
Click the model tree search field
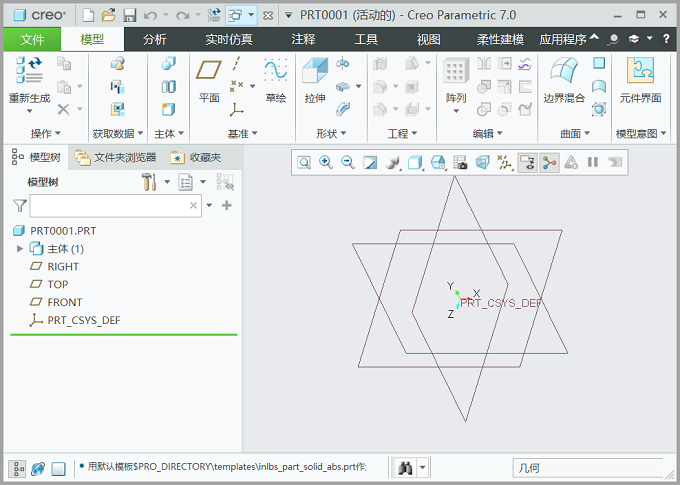[x=108, y=205]
